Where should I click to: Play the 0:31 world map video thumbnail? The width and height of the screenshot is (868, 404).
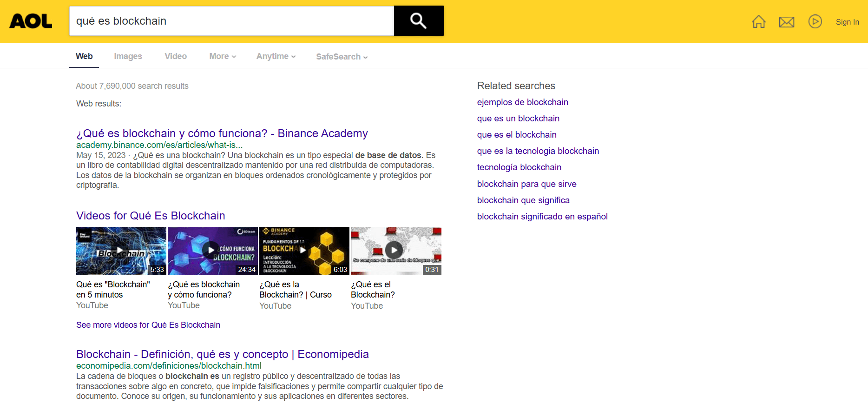[x=396, y=251]
